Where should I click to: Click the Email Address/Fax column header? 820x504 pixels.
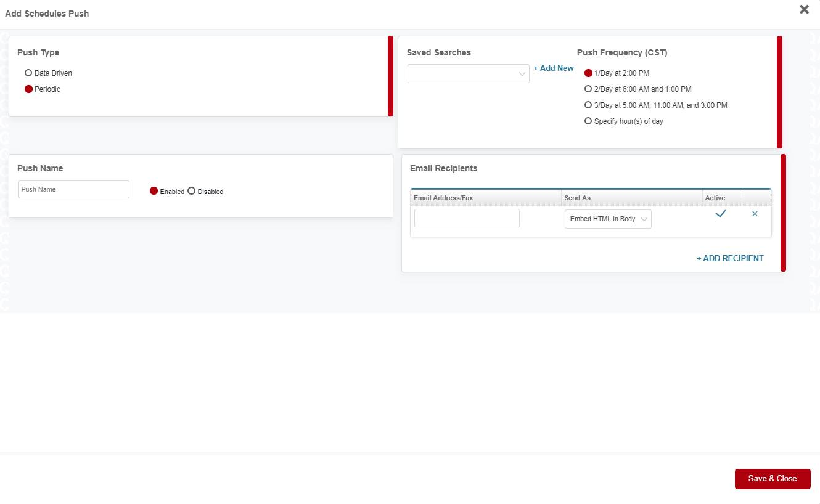click(x=443, y=198)
